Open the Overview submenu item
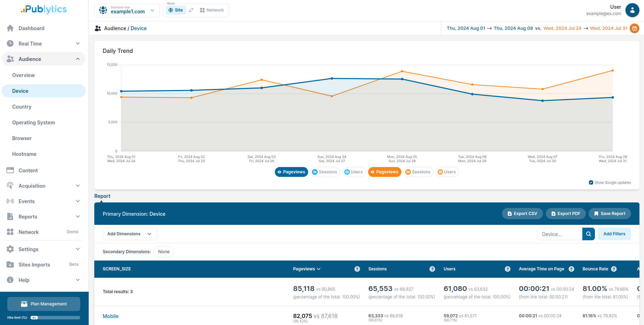Viewport: 644px width, 325px height. 43,75
